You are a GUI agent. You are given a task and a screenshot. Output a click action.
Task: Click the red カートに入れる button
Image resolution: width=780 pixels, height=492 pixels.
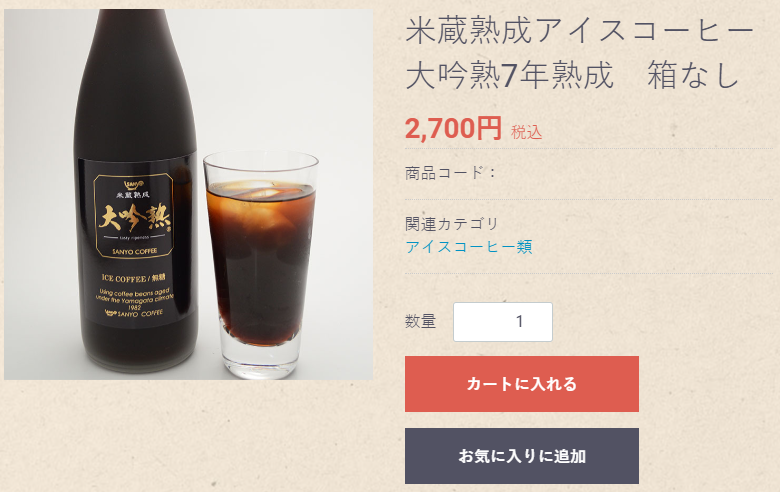521,384
